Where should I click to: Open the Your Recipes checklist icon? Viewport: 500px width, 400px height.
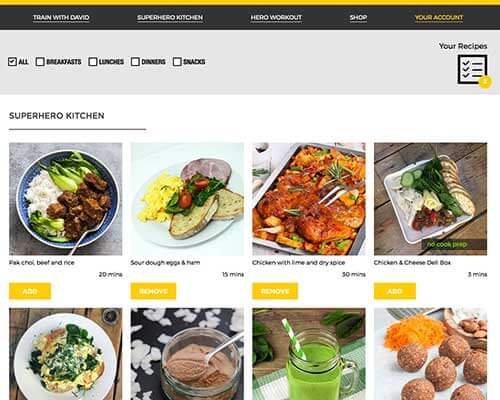pyautogui.click(x=472, y=69)
